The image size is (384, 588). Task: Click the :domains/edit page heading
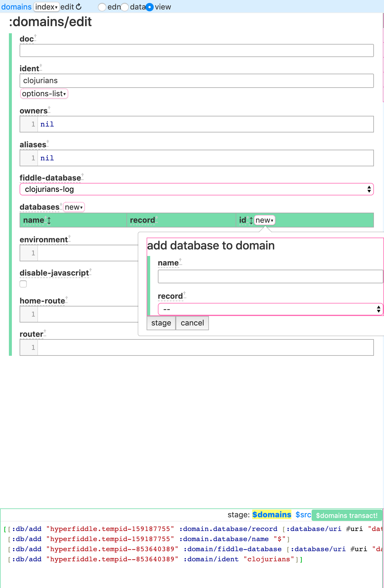(x=50, y=22)
